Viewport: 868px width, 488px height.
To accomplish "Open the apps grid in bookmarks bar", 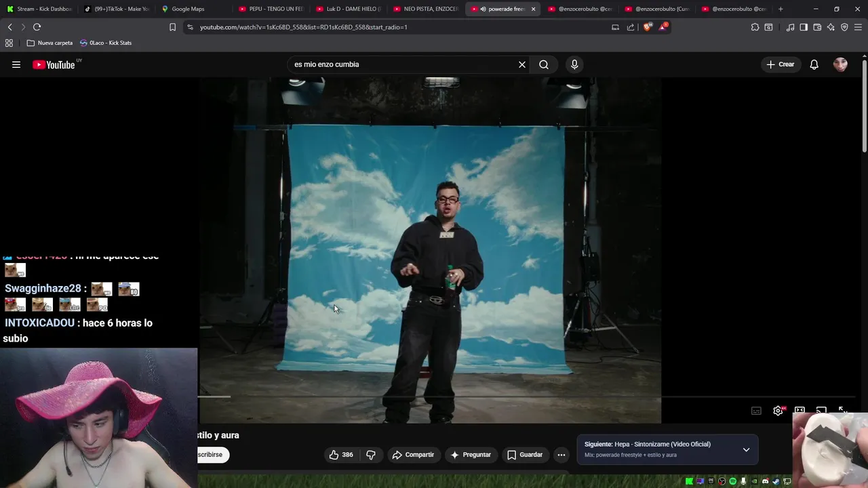I will (9, 43).
